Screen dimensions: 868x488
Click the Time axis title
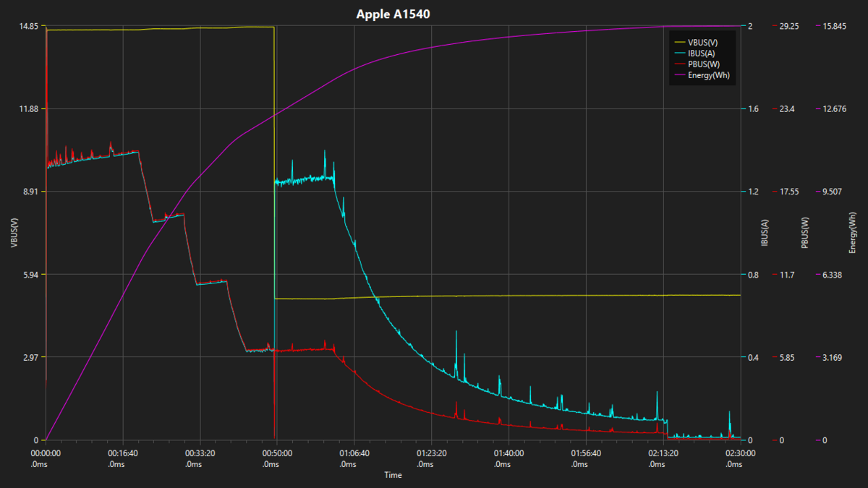(x=393, y=475)
